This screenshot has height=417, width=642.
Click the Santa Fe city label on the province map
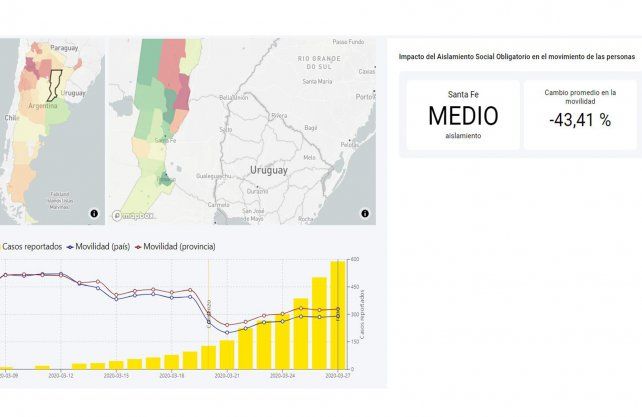tap(165, 141)
